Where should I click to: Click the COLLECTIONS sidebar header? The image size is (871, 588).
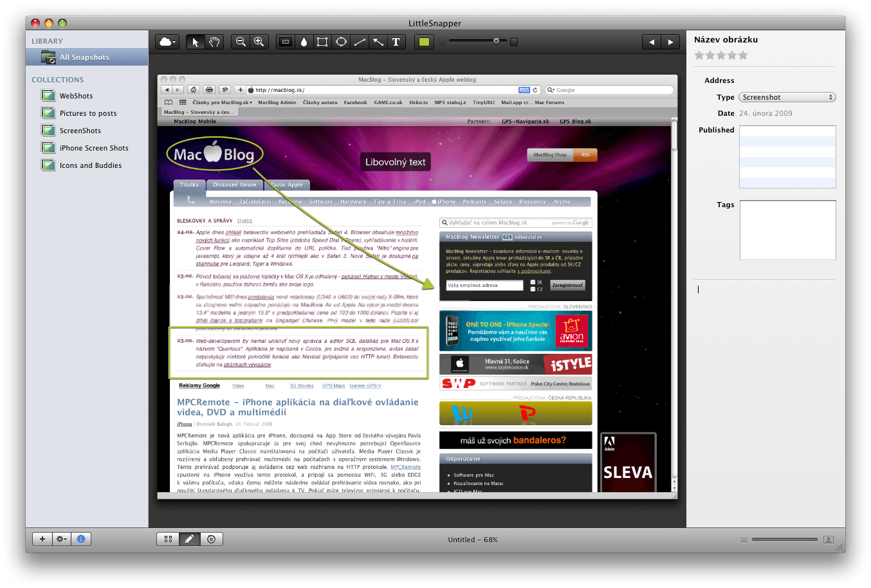[57, 80]
